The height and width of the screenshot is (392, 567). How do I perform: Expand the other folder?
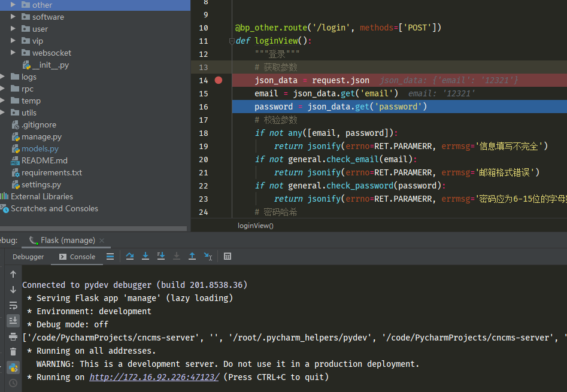click(x=13, y=5)
